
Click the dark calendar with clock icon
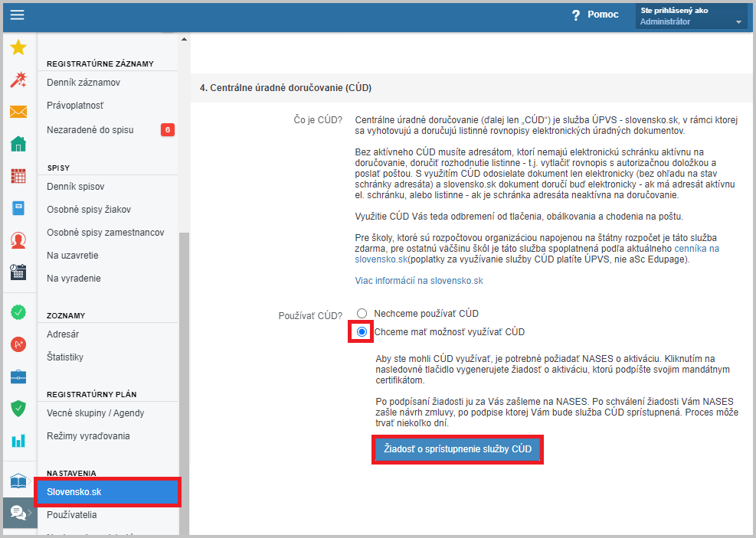point(18,272)
